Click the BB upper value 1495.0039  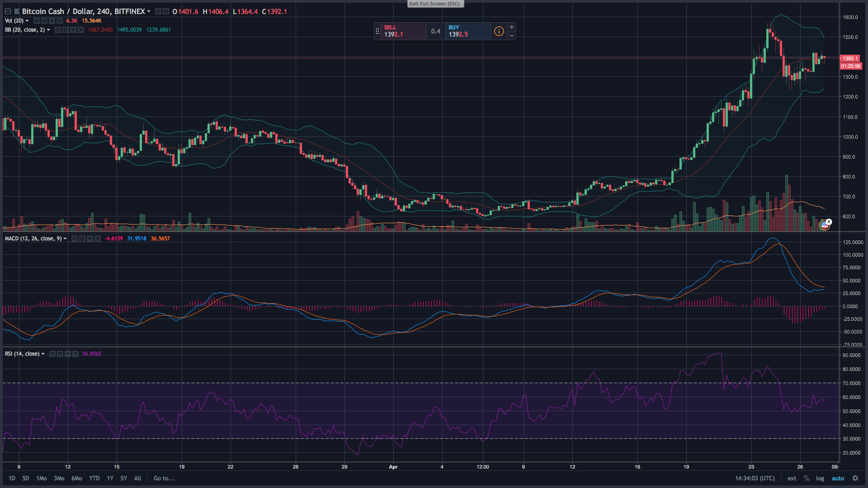point(129,30)
